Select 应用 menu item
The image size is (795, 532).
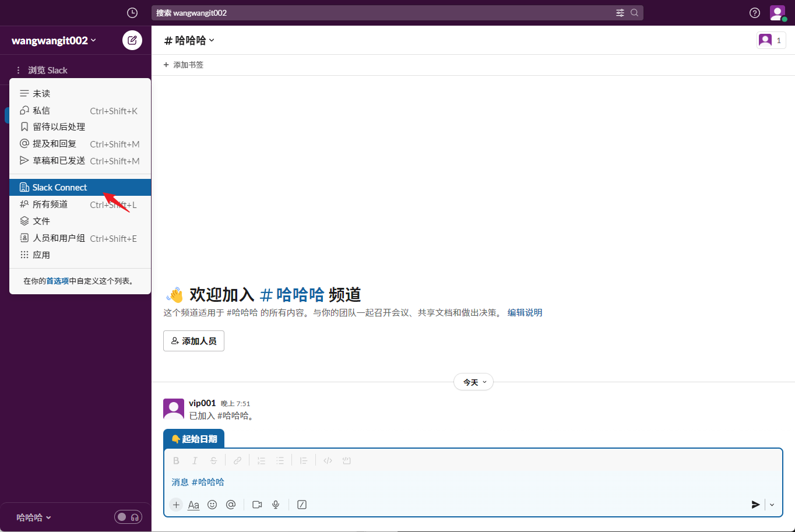click(x=80, y=255)
